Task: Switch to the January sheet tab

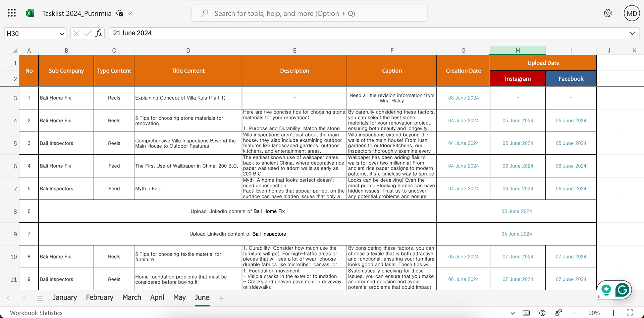Action: (x=65, y=298)
